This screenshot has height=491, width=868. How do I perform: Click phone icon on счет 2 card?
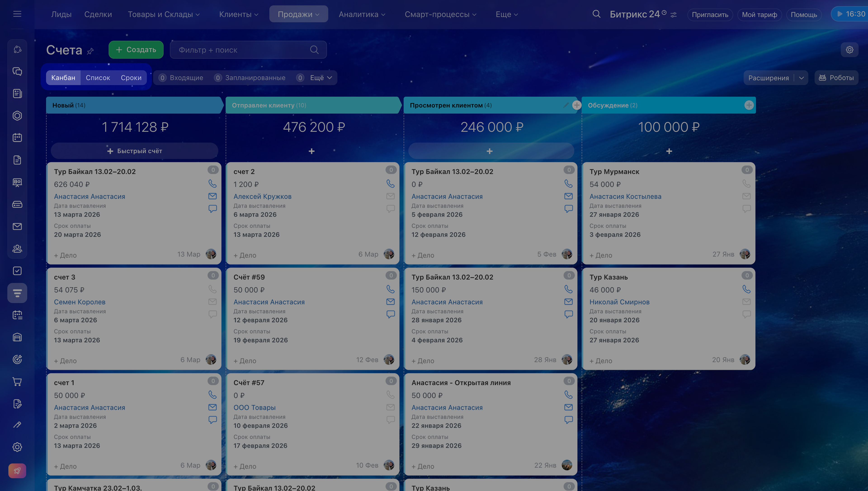coord(390,184)
